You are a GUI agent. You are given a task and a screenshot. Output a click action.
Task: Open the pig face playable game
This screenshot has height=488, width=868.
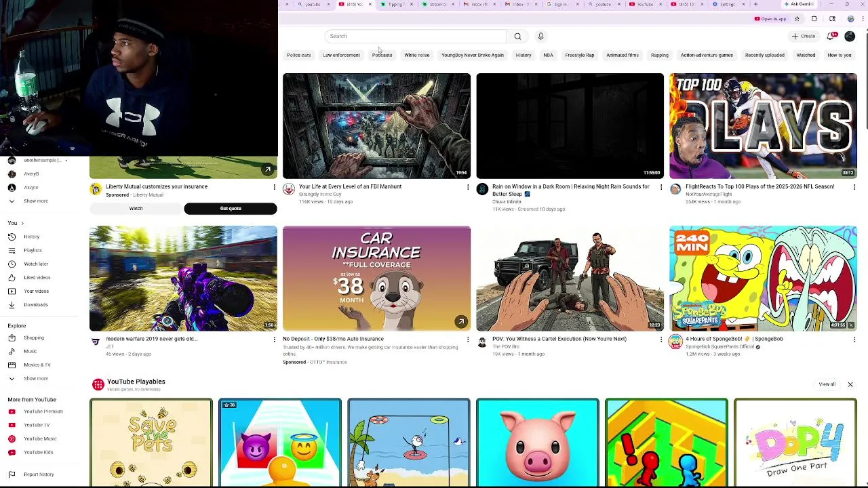point(537,443)
